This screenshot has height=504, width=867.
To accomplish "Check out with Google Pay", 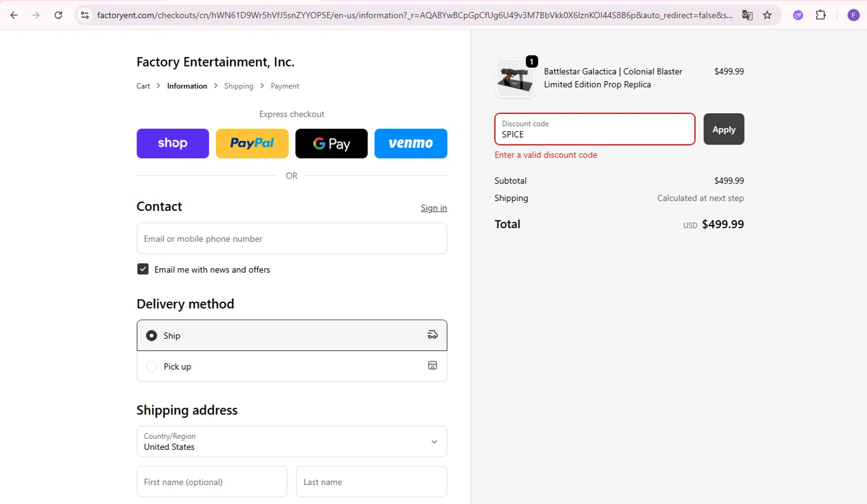I will click(x=331, y=143).
